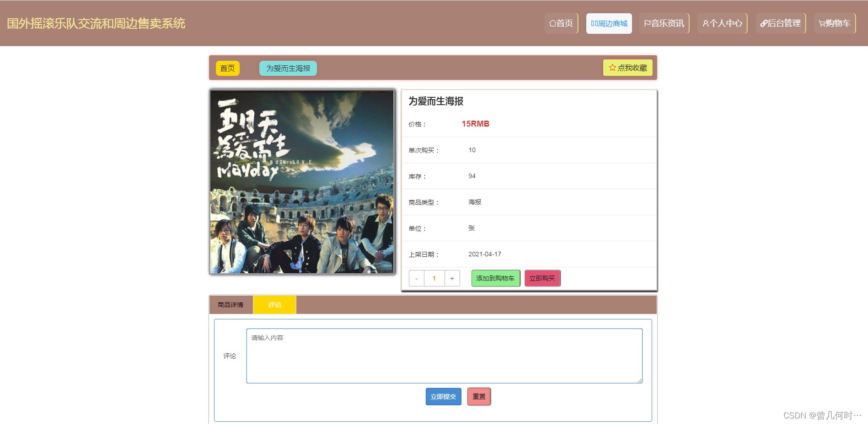This screenshot has width=868, height=424.
Task: Click the stock value 94
Action: (x=472, y=176)
